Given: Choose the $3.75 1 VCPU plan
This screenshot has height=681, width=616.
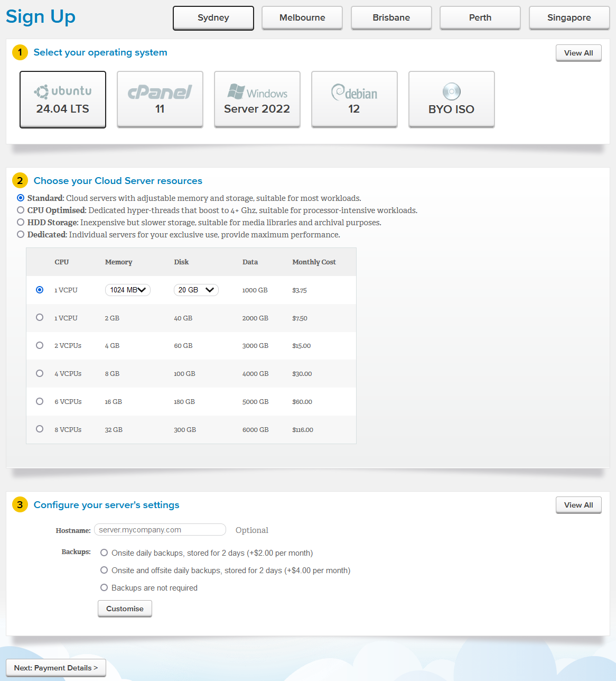Looking at the screenshot, I should click(40, 290).
